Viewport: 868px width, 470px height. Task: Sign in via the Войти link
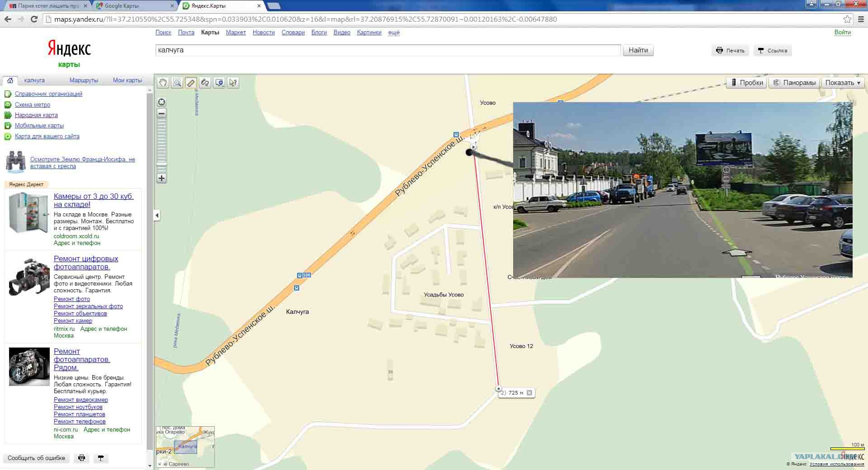[x=842, y=33]
